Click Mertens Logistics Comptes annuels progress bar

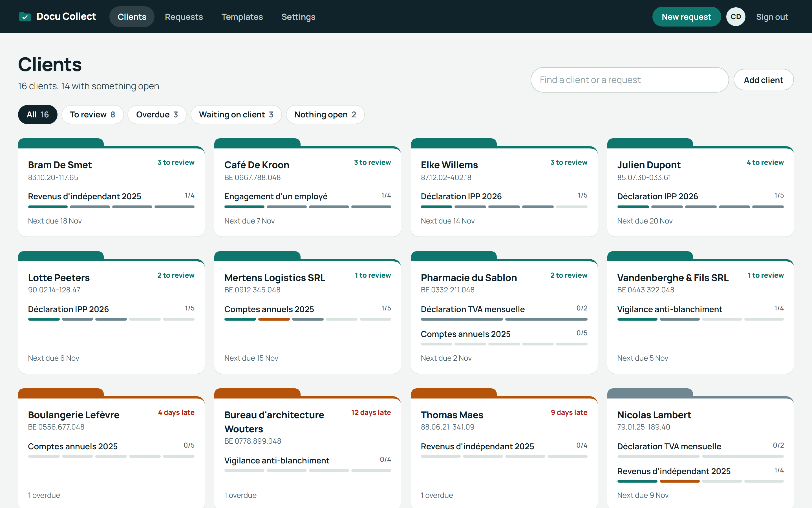coord(308,319)
